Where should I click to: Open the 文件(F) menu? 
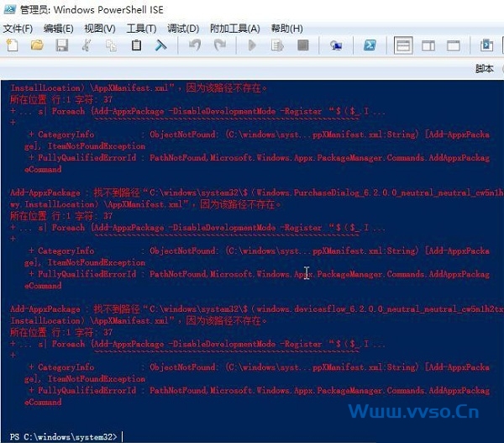[18, 29]
